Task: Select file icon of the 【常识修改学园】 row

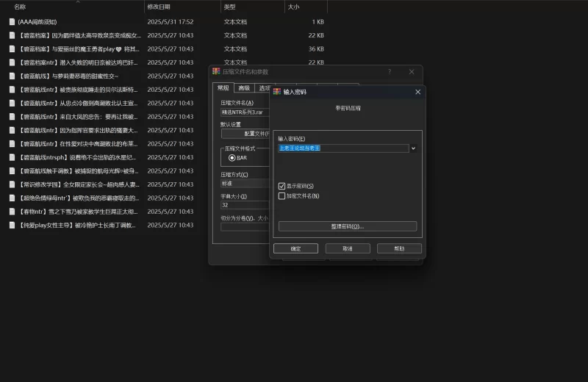Action: click(x=12, y=184)
